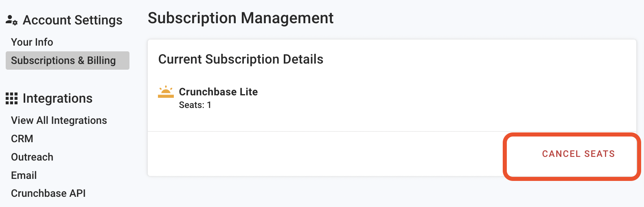Click the Integrations heading text
This screenshot has width=644, height=207.
[x=57, y=98]
